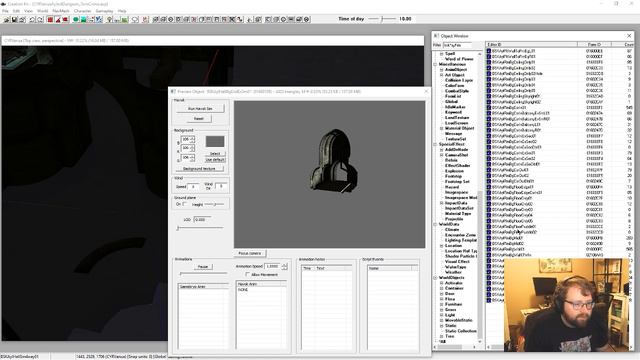The height and width of the screenshot is (360, 640).
Task: Collapse the WorldObjects tree category
Action: pyautogui.click(x=436, y=278)
